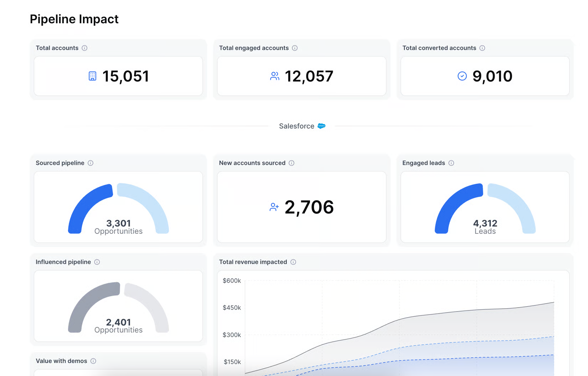This screenshot has height=376, width=588.
Task: Click the Influenced pipeline title
Action: pyautogui.click(x=63, y=262)
